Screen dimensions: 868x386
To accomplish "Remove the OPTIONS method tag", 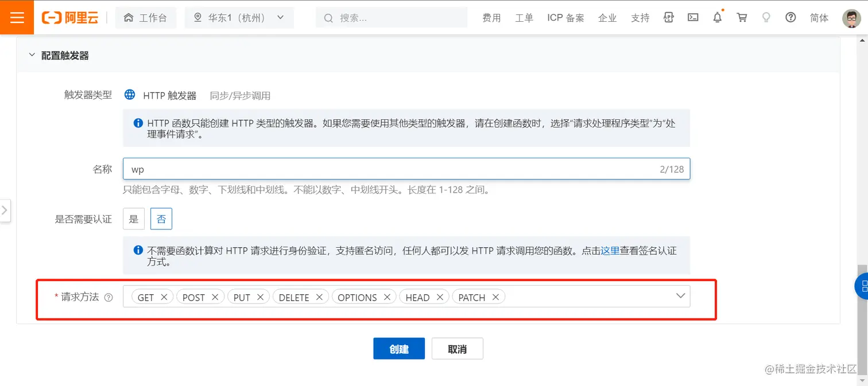I will (x=387, y=297).
